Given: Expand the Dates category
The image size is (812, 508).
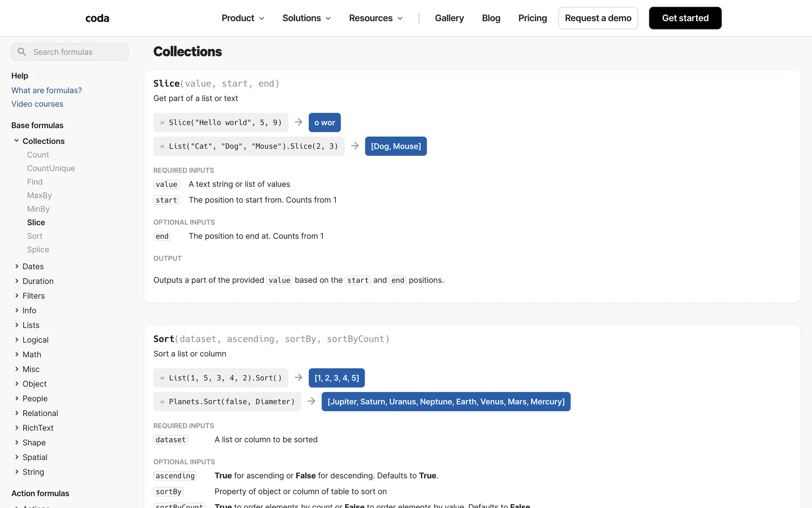Looking at the screenshot, I should coord(17,266).
